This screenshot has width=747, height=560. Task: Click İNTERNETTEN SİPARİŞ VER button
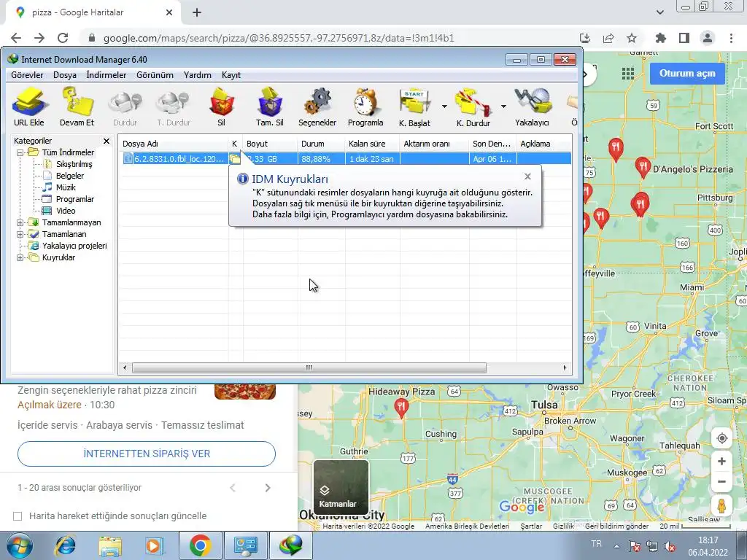(146, 454)
